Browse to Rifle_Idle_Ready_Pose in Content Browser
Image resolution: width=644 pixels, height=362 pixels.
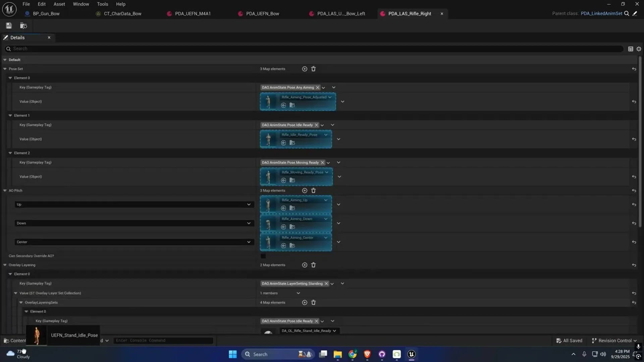click(x=292, y=143)
